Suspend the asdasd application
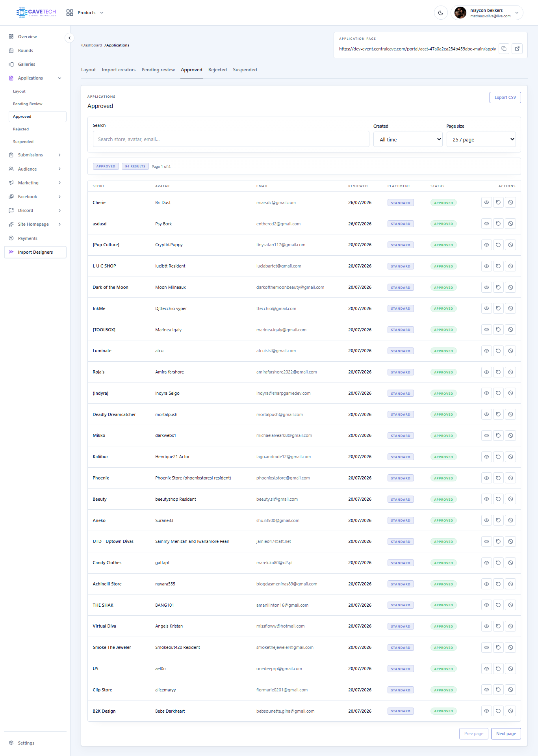This screenshot has height=756, width=538. tap(510, 224)
